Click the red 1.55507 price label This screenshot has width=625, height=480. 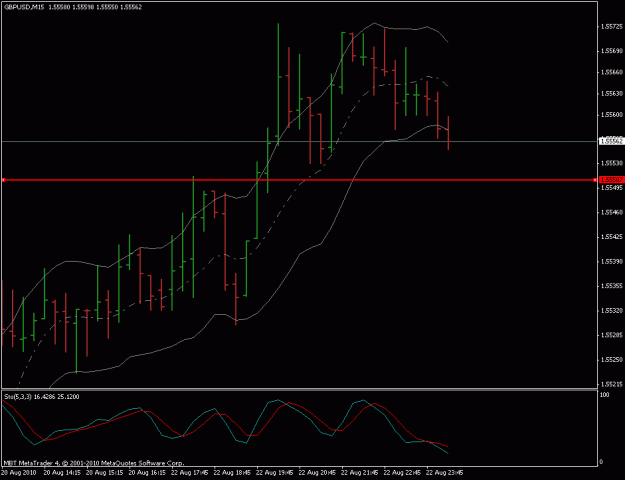tap(612, 180)
